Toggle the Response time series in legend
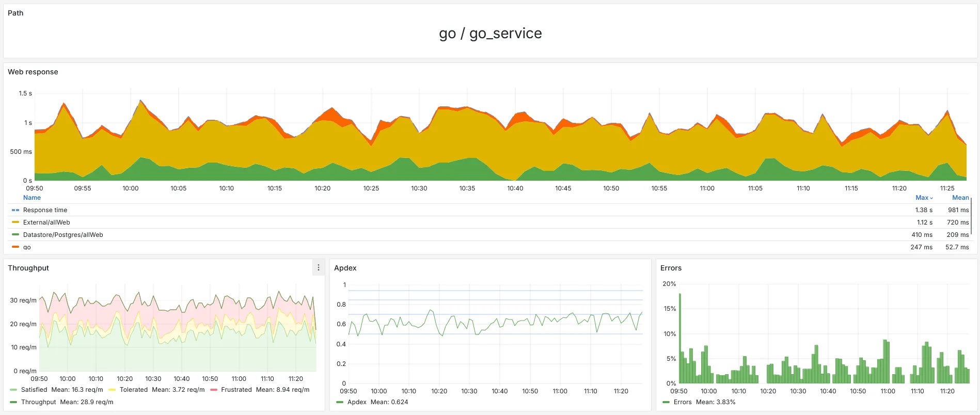This screenshot has height=415, width=980. (45, 210)
